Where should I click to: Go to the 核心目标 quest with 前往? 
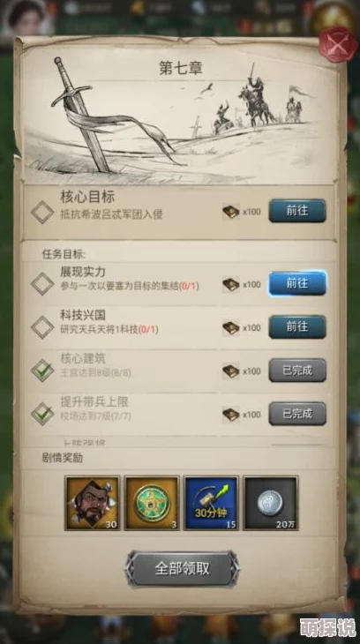pyautogui.click(x=297, y=211)
